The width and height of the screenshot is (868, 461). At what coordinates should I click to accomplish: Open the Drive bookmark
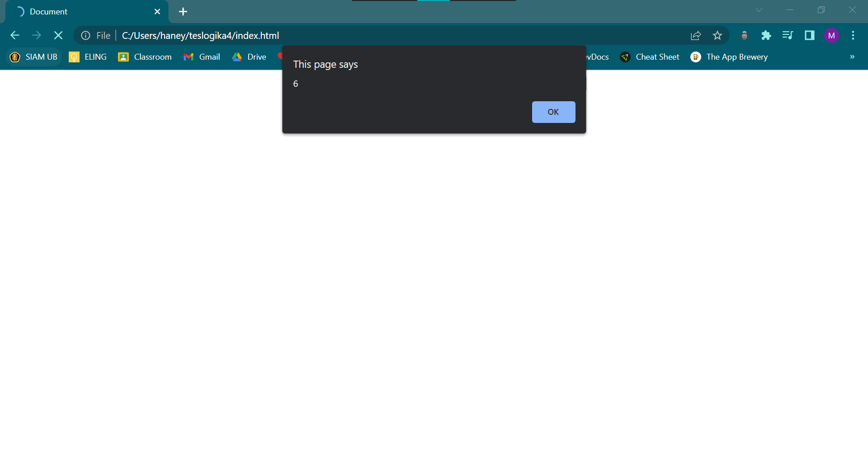point(249,57)
